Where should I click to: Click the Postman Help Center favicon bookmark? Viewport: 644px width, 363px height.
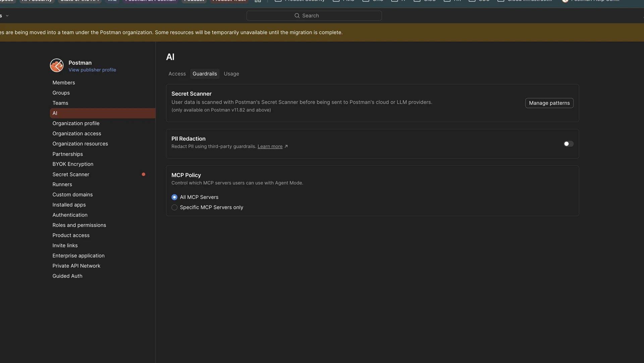point(566,1)
